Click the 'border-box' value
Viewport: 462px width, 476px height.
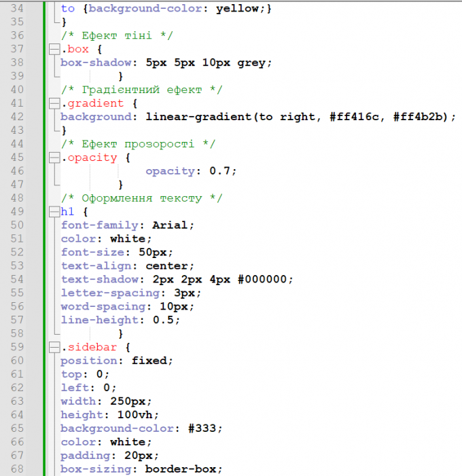point(181,469)
